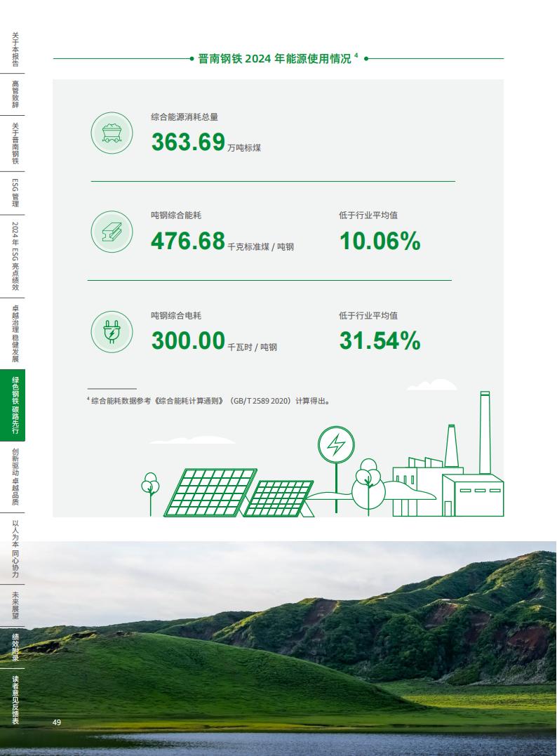The height and width of the screenshot is (756, 557).
Task: Select the 卓越治理 稳健发展 tab
Action: [x=15, y=333]
